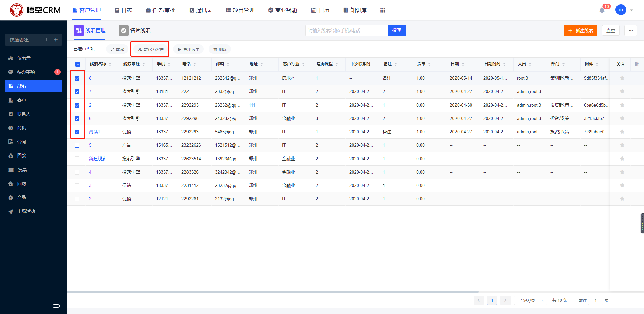Sort by 线索来源 column arrows
This screenshot has height=314, width=644.
(x=144, y=64)
